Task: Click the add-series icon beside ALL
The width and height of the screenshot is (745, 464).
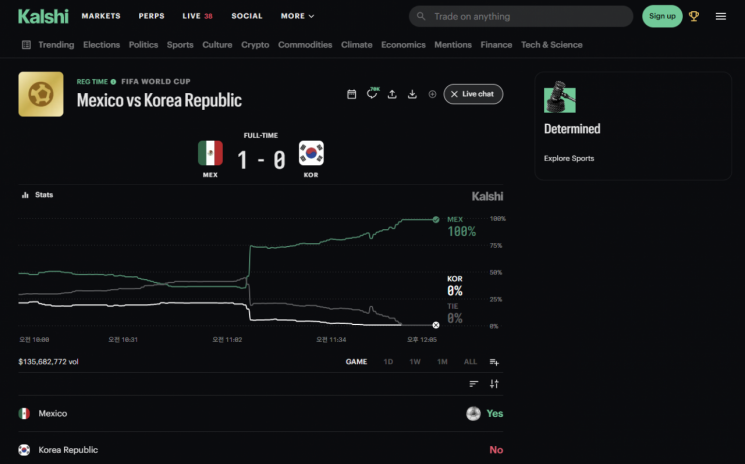Action: click(x=494, y=362)
